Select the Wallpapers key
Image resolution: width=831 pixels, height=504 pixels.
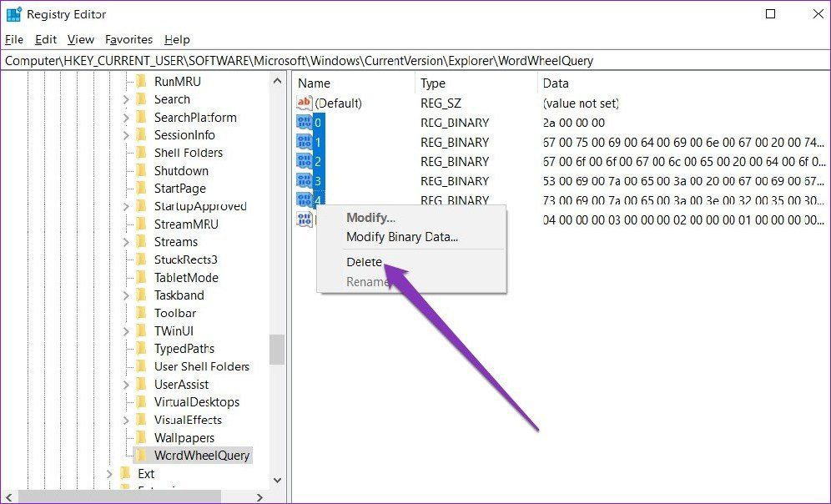(x=184, y=438)
